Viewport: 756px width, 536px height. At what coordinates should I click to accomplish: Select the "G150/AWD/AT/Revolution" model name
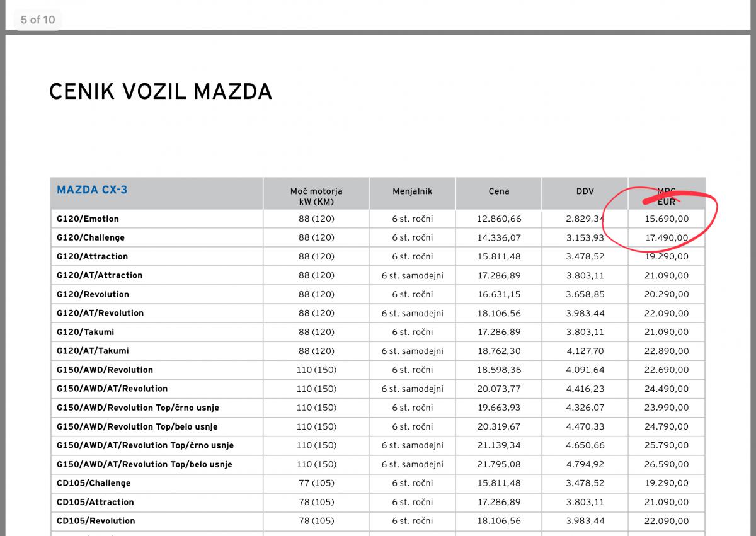[112, 389]
